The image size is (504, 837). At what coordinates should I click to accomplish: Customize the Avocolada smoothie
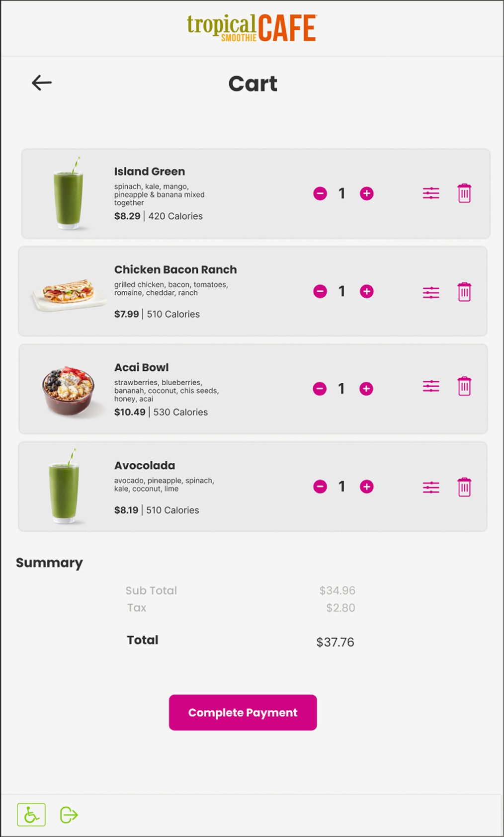(431, 487)
